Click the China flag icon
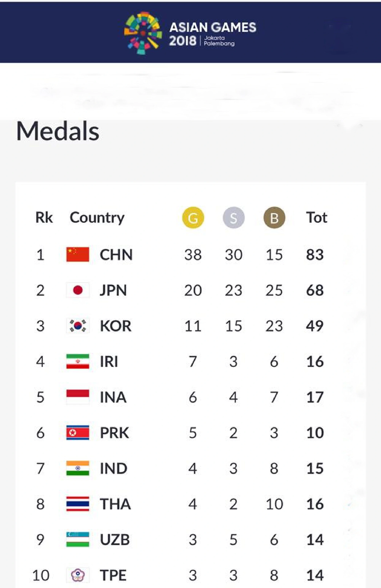 pos(78,254)
